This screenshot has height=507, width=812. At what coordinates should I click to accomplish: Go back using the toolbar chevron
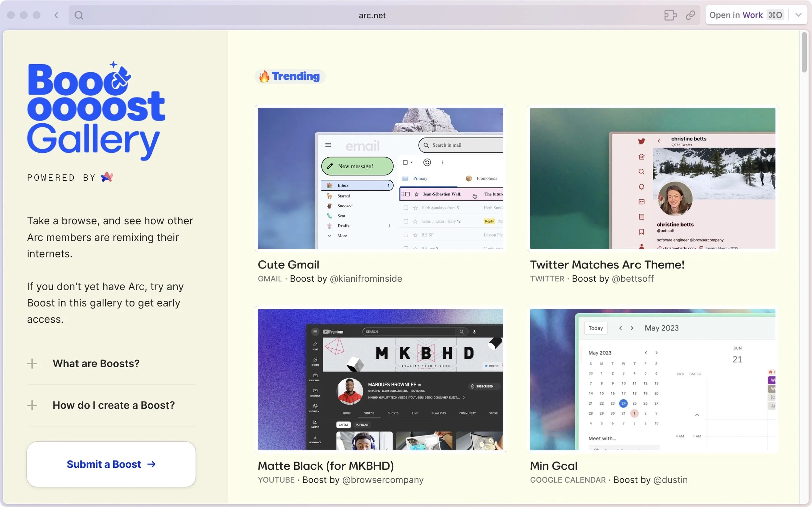pyautogui.click(x=56, y=15)
